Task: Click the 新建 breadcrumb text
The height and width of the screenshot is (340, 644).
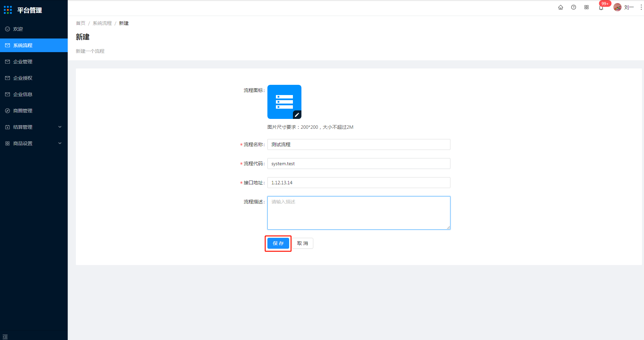Action: point(124,23)
